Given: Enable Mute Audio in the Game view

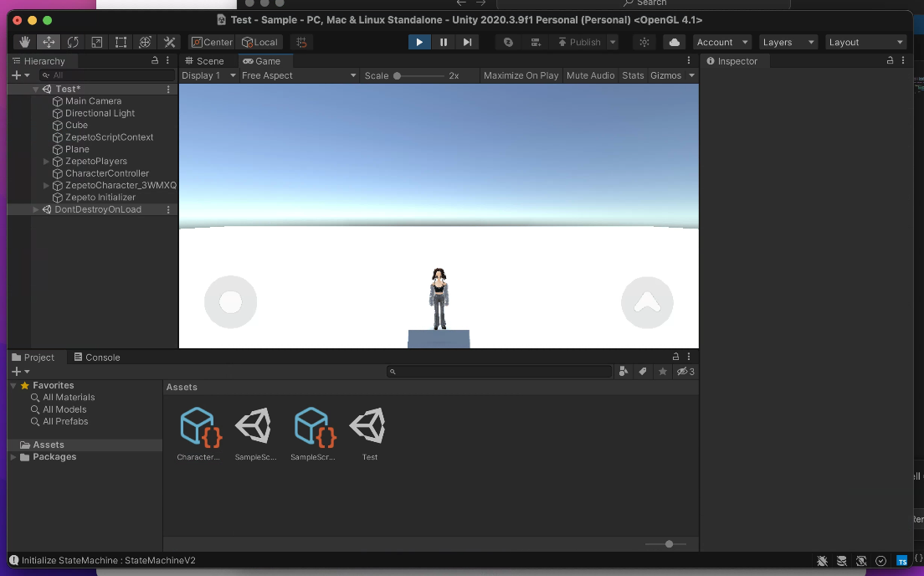Looking at the screenshot, I should click(590, 75).
